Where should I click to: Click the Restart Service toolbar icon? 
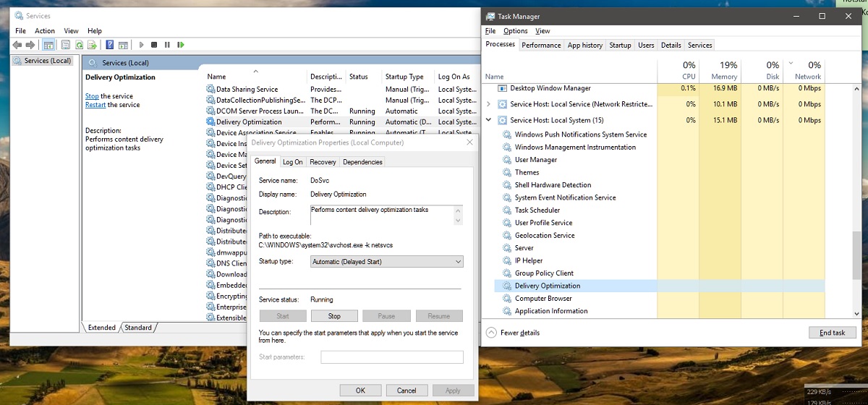point(179,45)
